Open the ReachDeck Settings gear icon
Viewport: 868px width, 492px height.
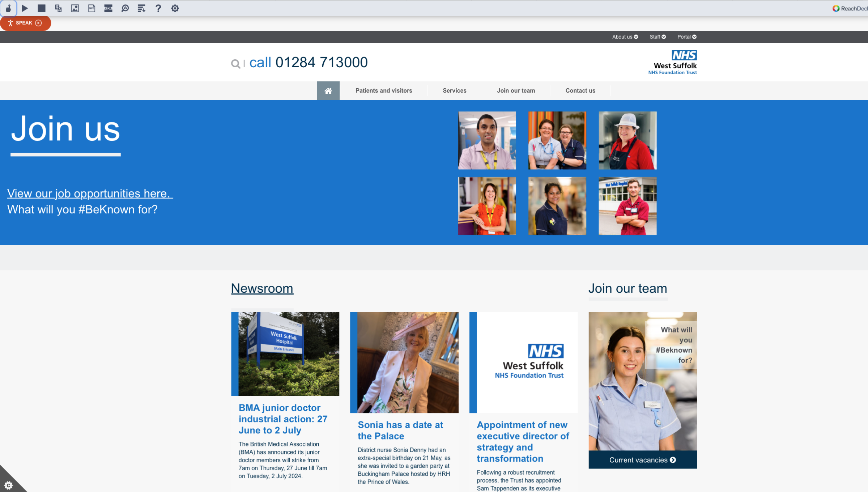coord(175,8)
